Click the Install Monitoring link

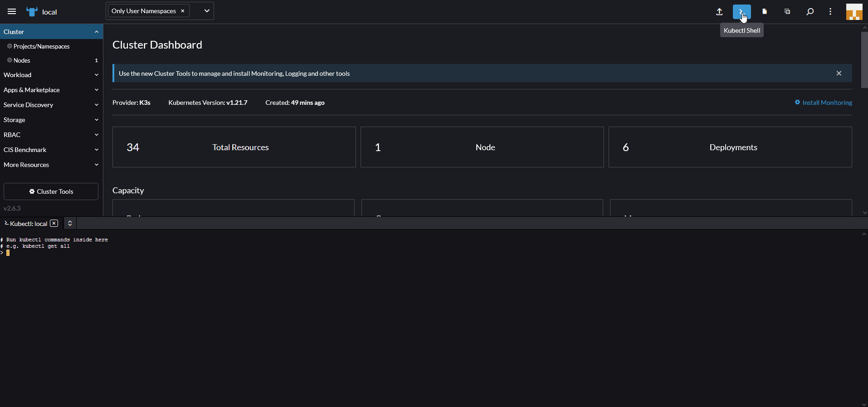point(827,103)
